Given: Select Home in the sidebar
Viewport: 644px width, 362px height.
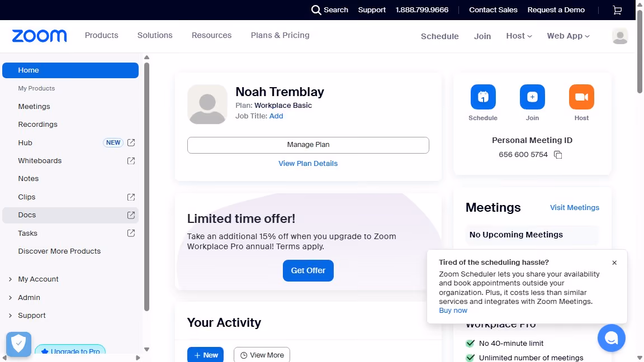Looking at the screenshot, I should [70, 70].
